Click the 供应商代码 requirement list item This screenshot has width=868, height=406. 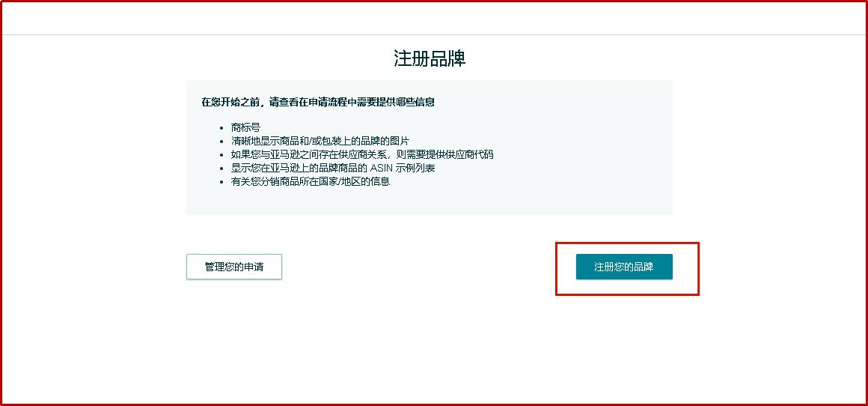(x=362, y=154)
